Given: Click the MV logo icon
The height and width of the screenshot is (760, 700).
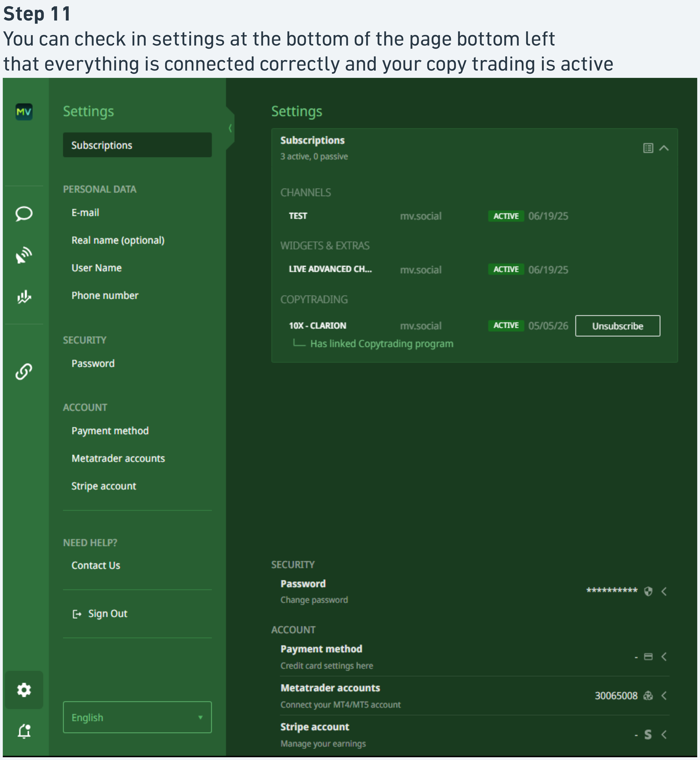Looking at the screenshot, I should coord(24,112).
